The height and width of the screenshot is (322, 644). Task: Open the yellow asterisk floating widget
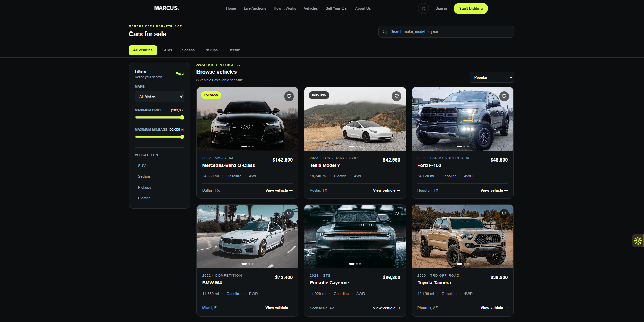[x=638, y=241]
